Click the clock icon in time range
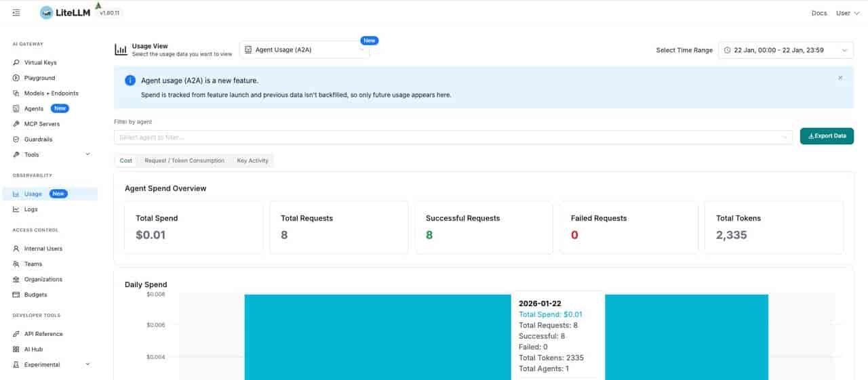Image resolution: width=868 pixels, height=380 pixels. [x=727, y=50]
